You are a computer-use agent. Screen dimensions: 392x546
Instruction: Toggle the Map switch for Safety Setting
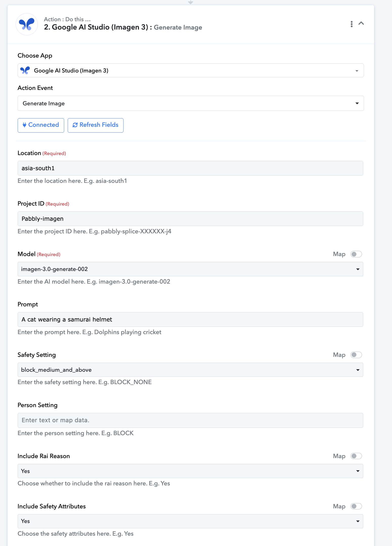(x=356, y=355)
